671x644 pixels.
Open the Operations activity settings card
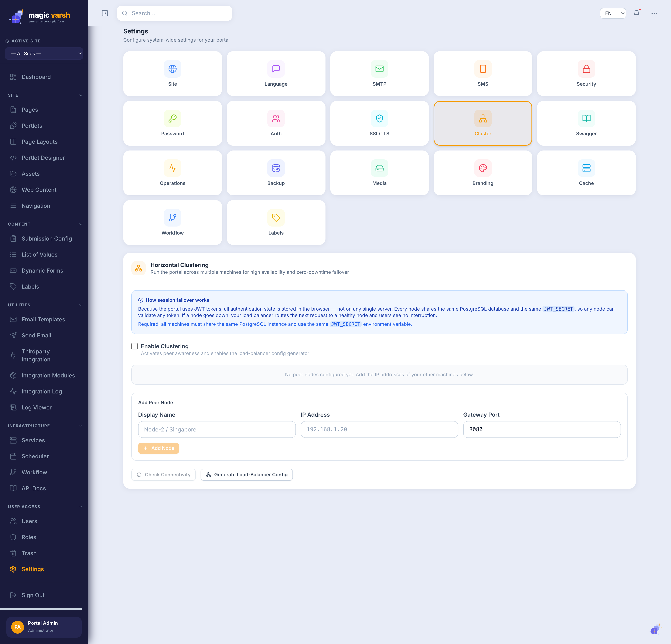click(173, 173)
